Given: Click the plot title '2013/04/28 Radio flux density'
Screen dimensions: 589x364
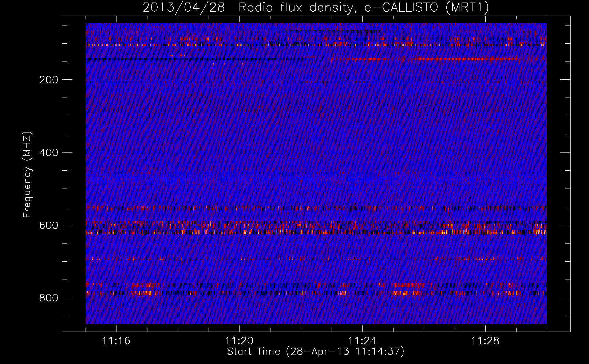Looking at the screenshot, I should (x=316, y=8).
